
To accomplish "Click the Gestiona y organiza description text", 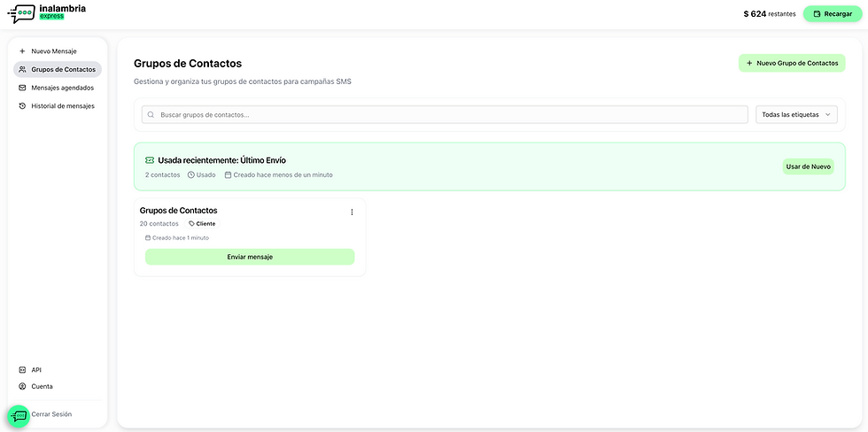I will [x=243, y=81].
